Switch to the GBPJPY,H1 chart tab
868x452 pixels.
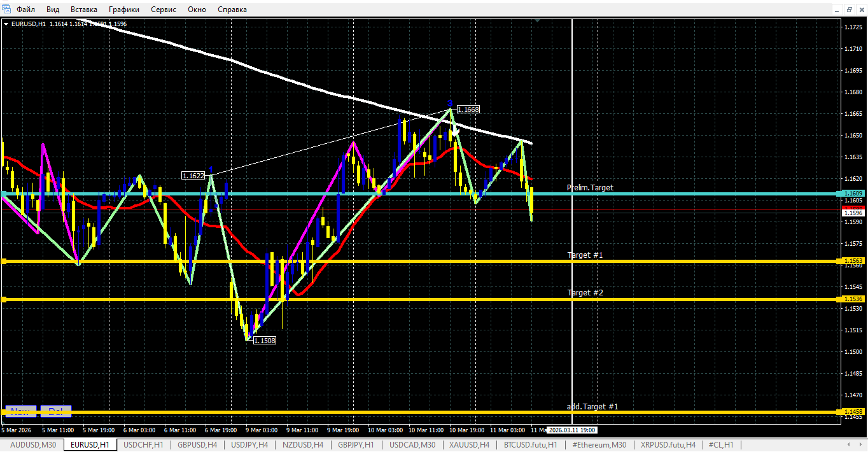tap(357, 444)
